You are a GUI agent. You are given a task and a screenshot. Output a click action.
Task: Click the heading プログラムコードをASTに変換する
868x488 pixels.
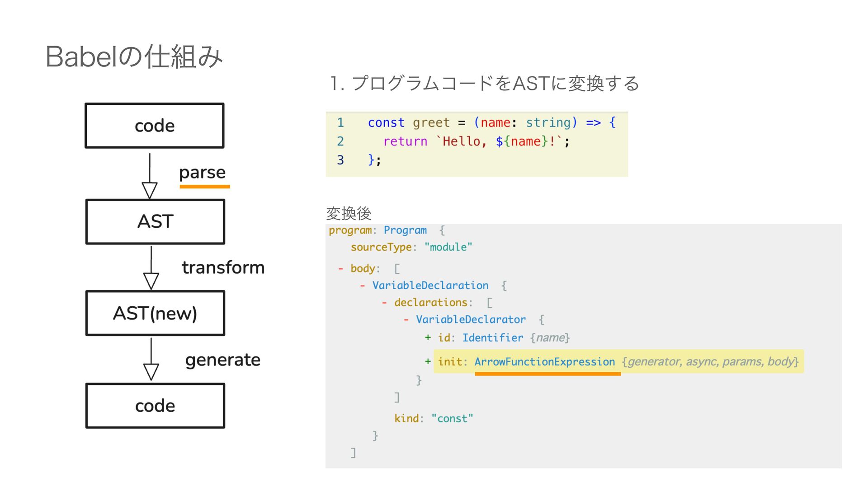[x=495, y=84]
